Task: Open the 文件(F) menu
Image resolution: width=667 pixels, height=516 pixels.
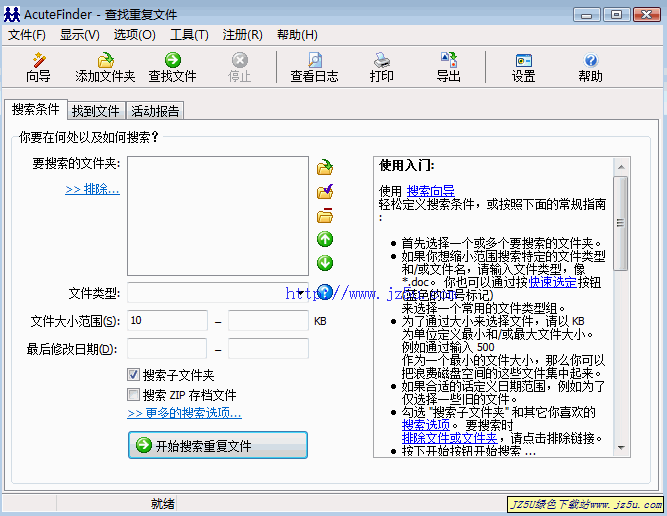Action: (27, 35)
